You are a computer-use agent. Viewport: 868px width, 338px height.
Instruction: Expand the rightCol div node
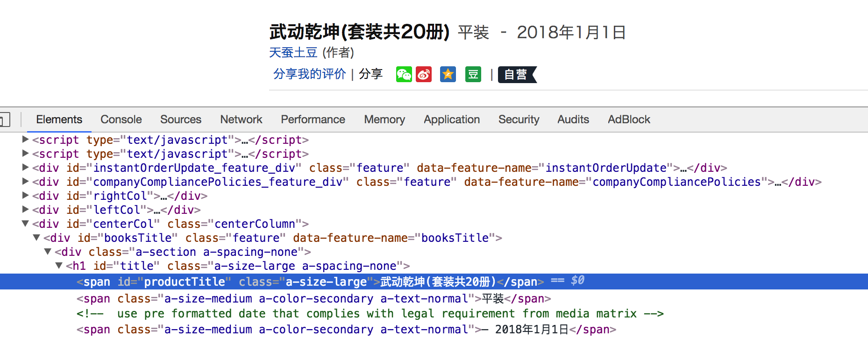click(x=26, y=195)
